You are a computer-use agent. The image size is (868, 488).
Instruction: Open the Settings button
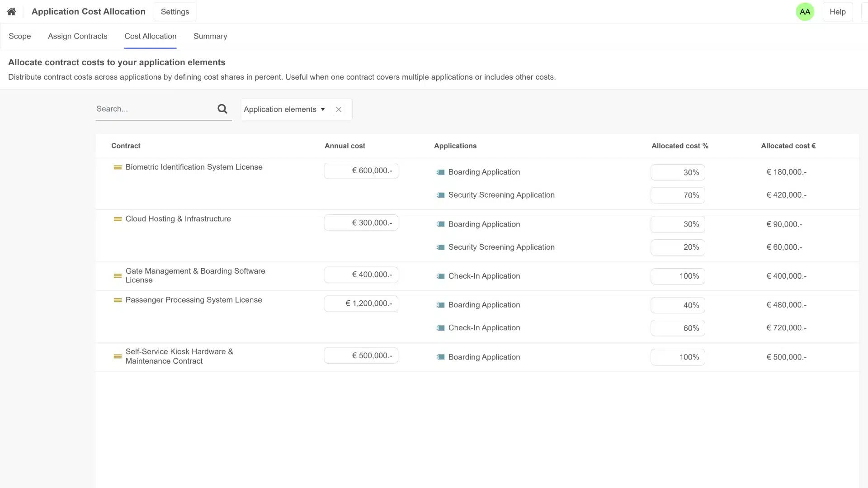coord(175,12)
